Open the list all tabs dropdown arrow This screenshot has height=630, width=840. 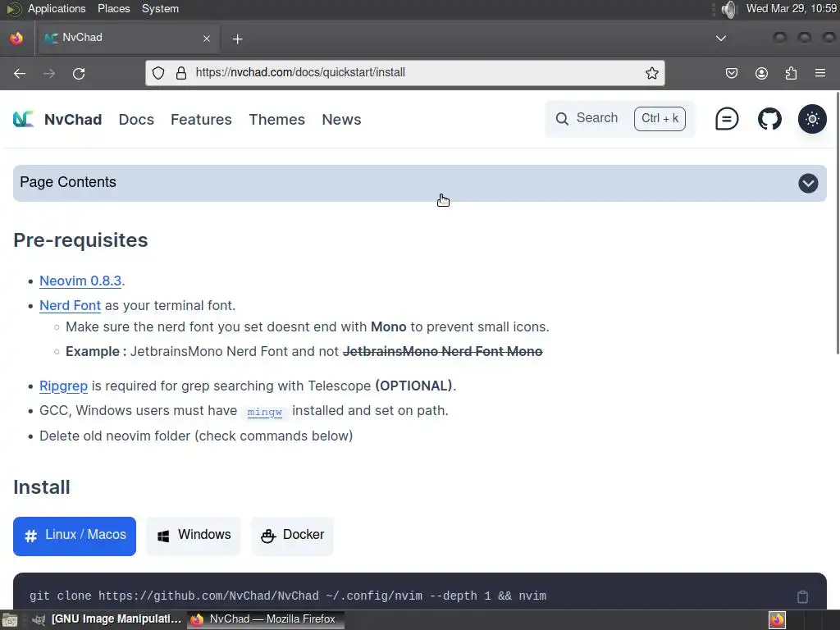point(721,38)
